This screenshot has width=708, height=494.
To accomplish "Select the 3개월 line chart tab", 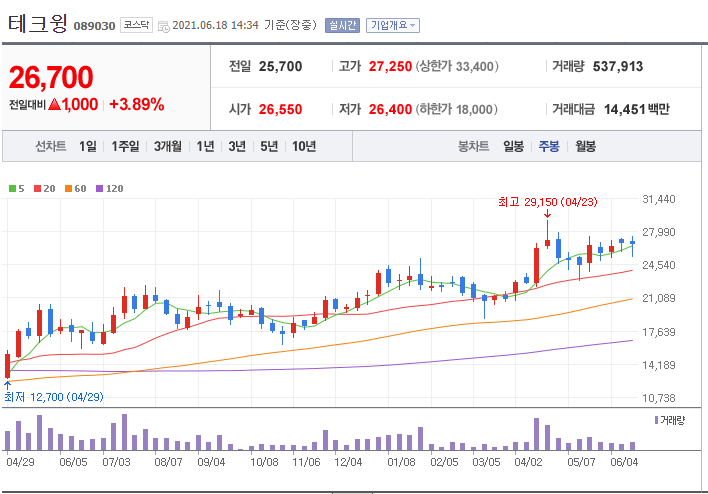I will click(x=168, y=146).
